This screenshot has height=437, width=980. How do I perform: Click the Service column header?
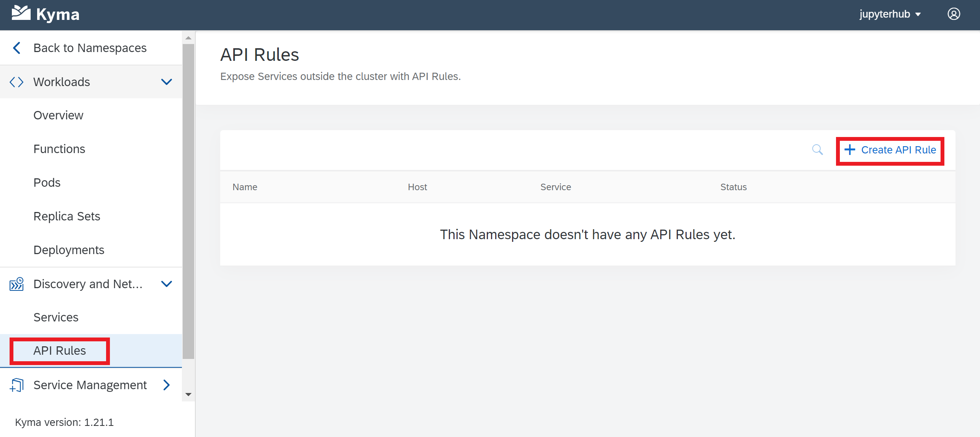pyautogui.click(x=555, y=187)
